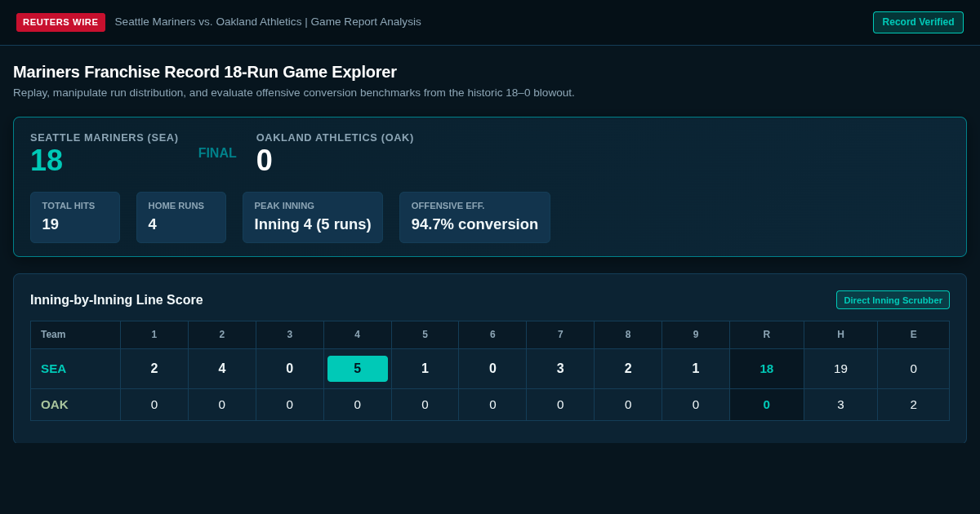The image size is (980, 514).
Task: Click the FINAL status label
Action: (x=217, y=153)
